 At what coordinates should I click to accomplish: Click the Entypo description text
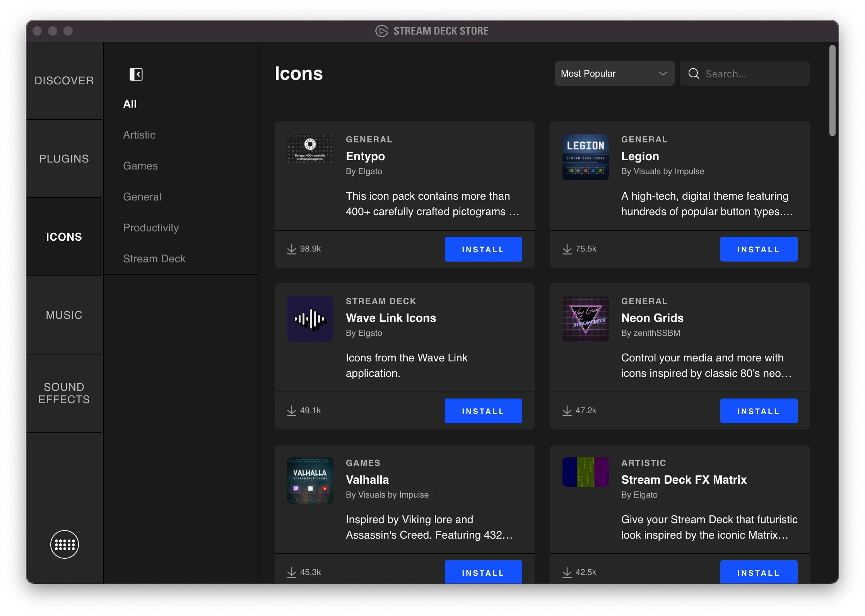pyautogui.click(x=432, y=204)
